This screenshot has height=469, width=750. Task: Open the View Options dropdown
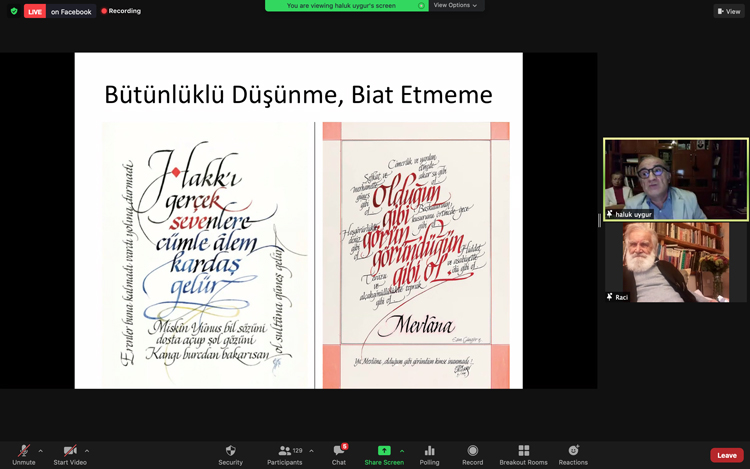(455, 5)
